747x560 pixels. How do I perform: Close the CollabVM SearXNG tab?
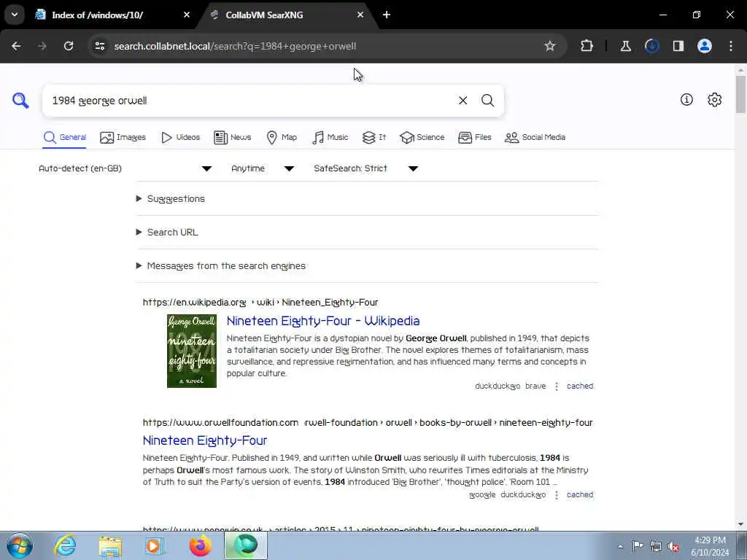click(x=360, y=15)
